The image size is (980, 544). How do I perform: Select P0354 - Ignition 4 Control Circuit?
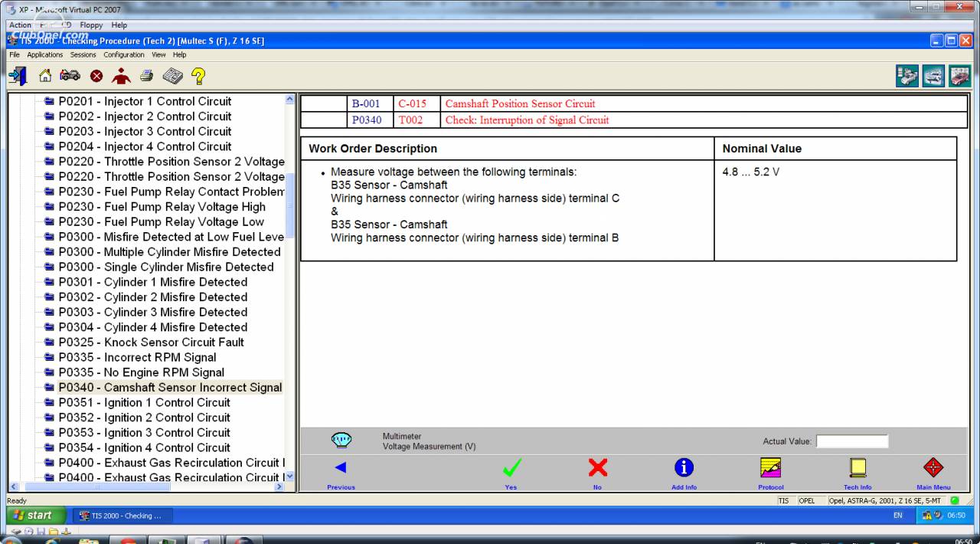tap(144, 448)
